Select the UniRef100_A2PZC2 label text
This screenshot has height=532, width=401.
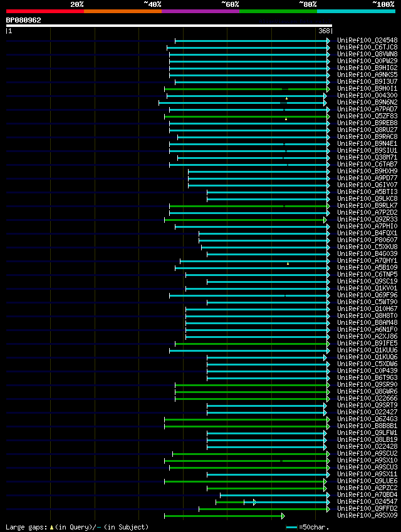pos(367,488)
